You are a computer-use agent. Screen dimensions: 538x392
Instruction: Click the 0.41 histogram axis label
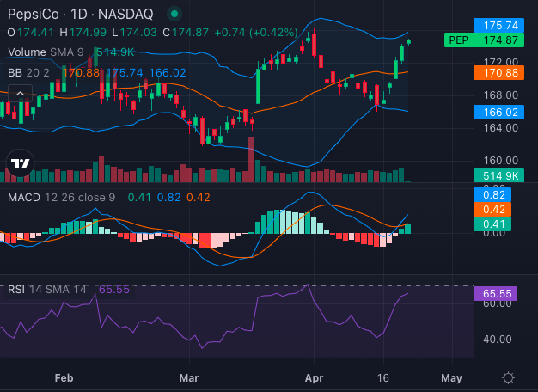[x=493, y=224]
